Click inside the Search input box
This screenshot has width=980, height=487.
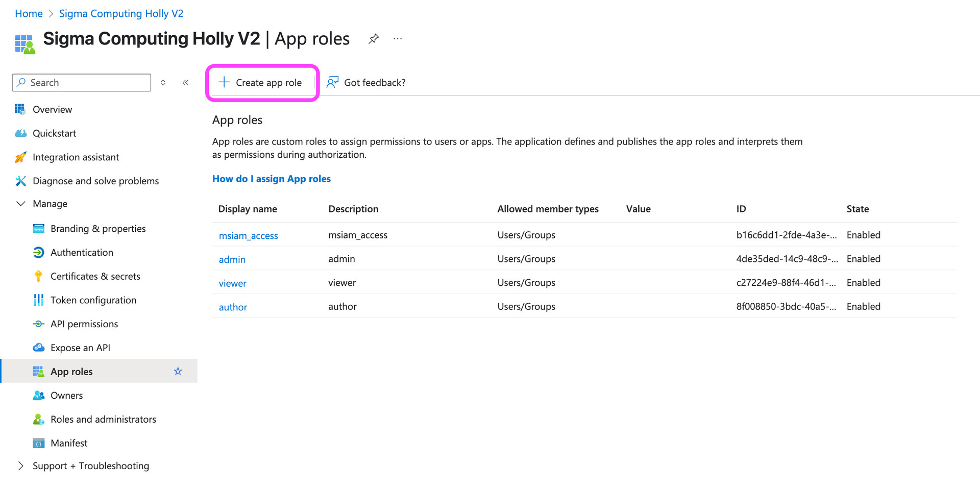82,82
